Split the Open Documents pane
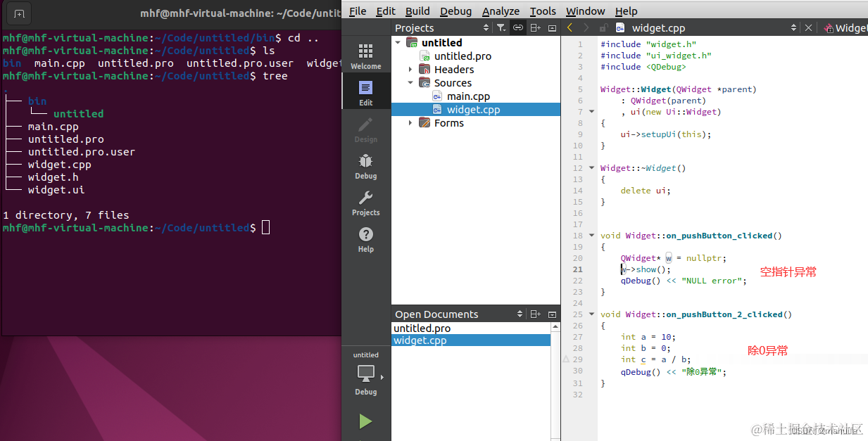The image size is (868, 441). 535,314
